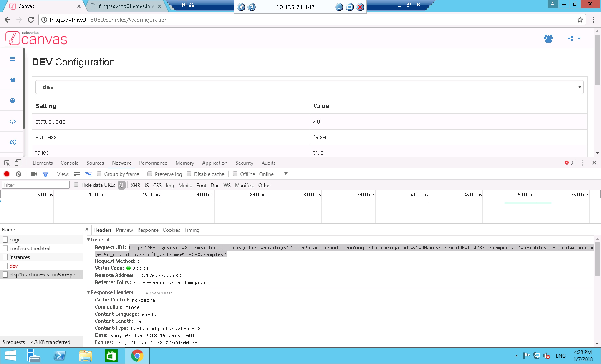Tick the Offline checkbox
The height and width of the screenshot is (364, 601).
click(235, 174)
